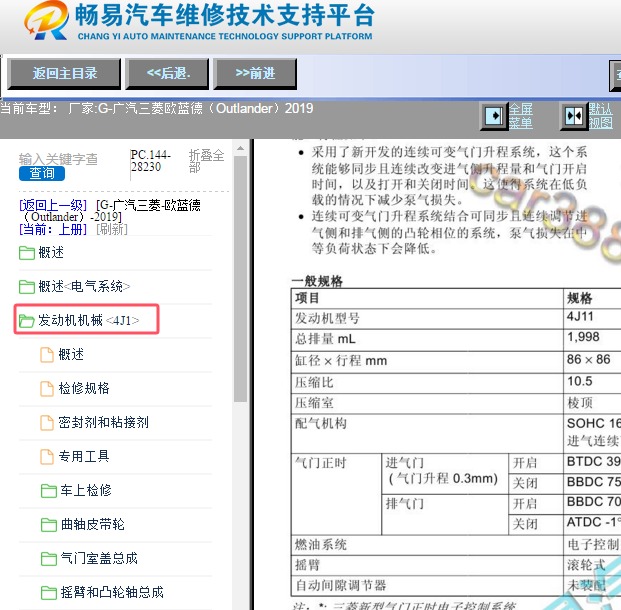Open the 密封剂和粘接剂 document
This screenshot has width=621, height=610.
(103, 422)
